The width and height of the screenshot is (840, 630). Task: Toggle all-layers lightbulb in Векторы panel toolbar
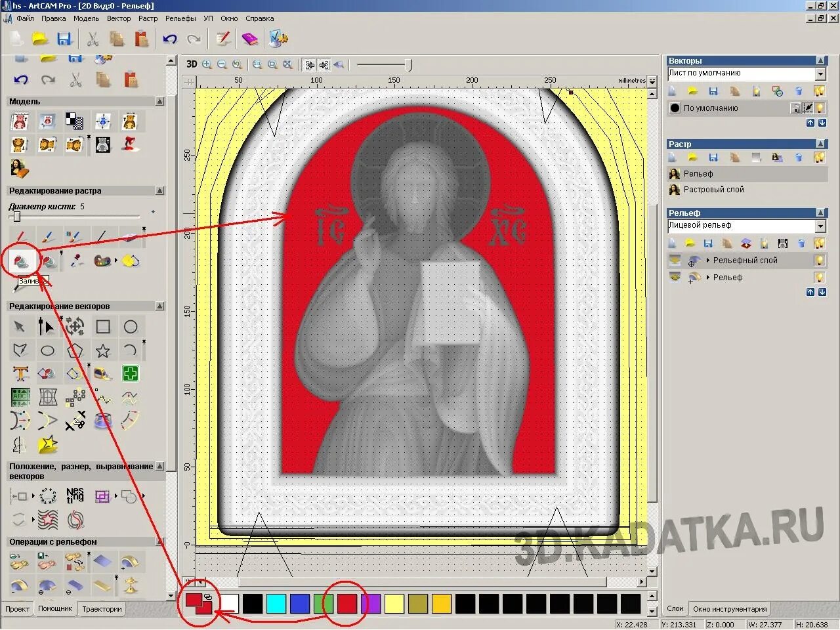click(819, 91)
